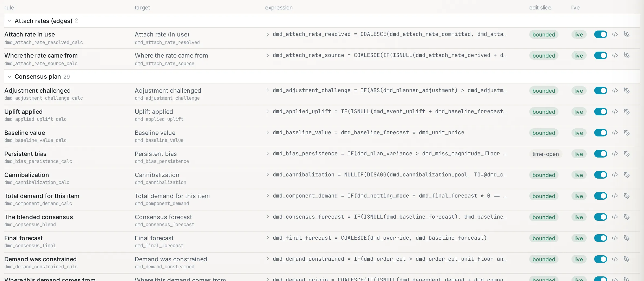Expand the dmd_cannibalization expression
This screenshot has width=644, height=281.
pos(268,175)
